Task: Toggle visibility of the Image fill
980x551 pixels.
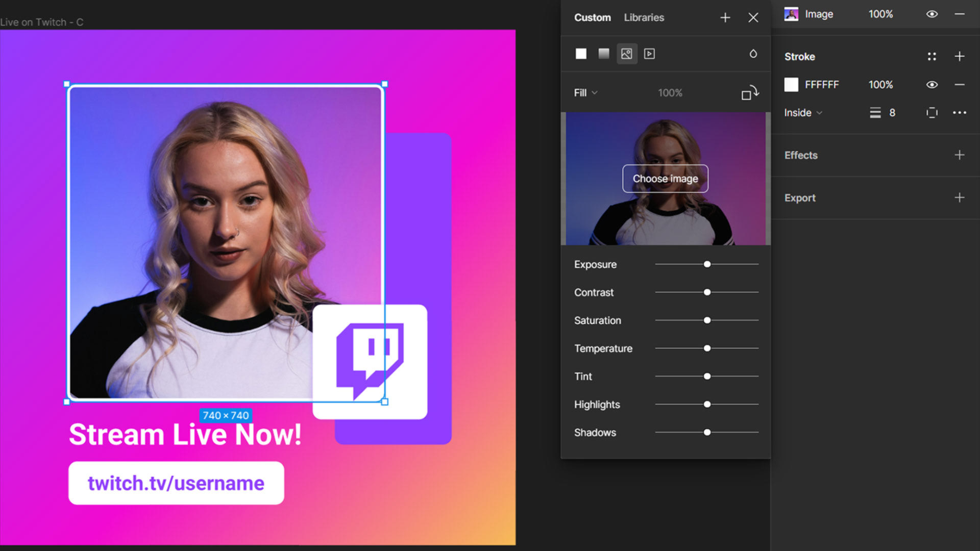Action: click(x=932, y=14)
